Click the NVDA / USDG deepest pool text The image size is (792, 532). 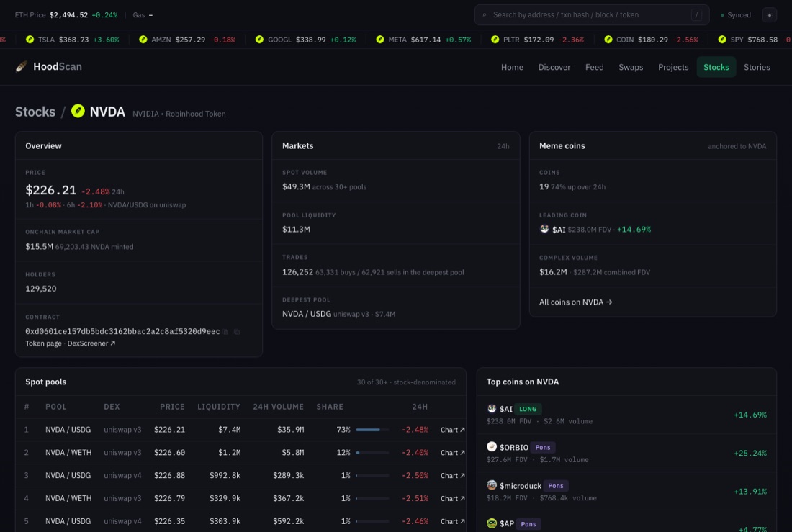coord(307,314)
